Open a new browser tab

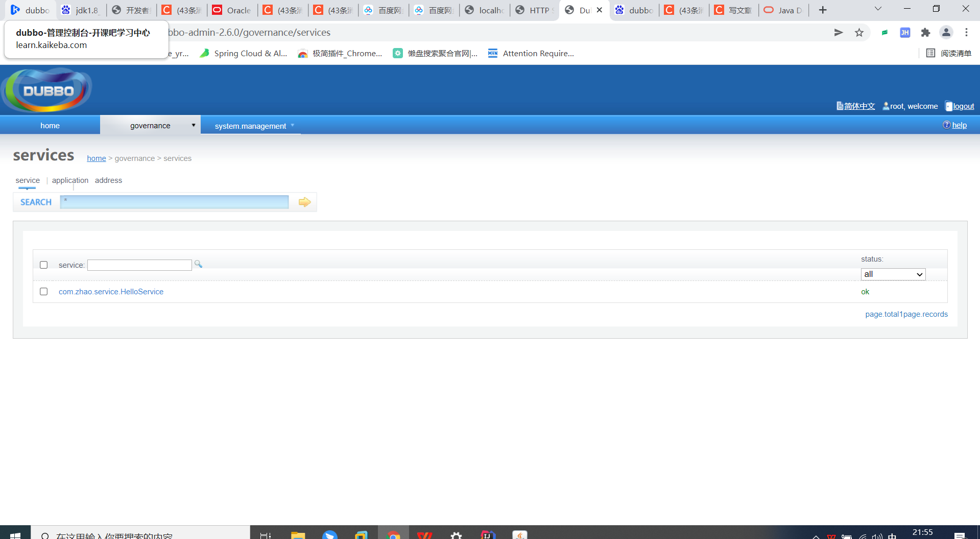(x=822, y=10)
